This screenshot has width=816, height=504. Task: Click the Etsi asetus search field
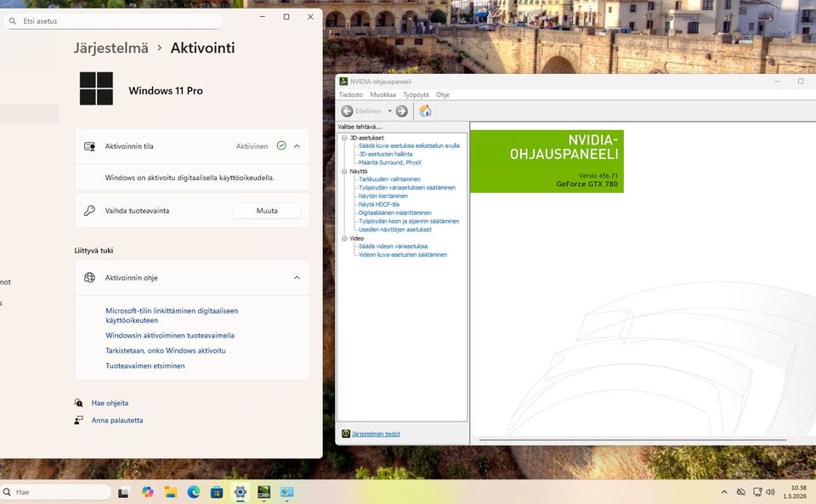point(113,20)
